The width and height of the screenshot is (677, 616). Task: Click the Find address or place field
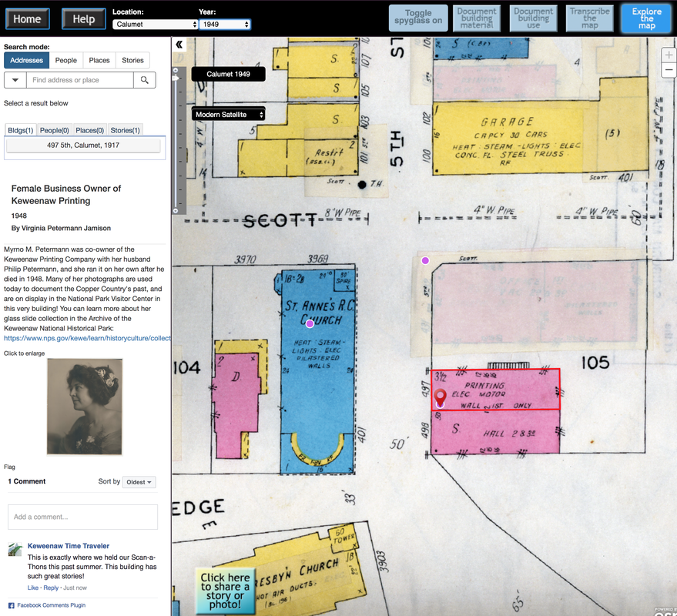pyautogui.click(x=80, y=80)
